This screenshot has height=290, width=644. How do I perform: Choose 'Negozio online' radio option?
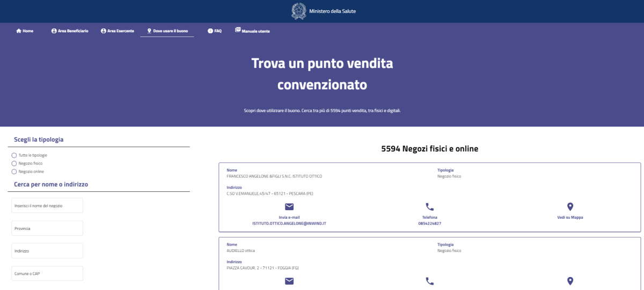click(14, 172)
